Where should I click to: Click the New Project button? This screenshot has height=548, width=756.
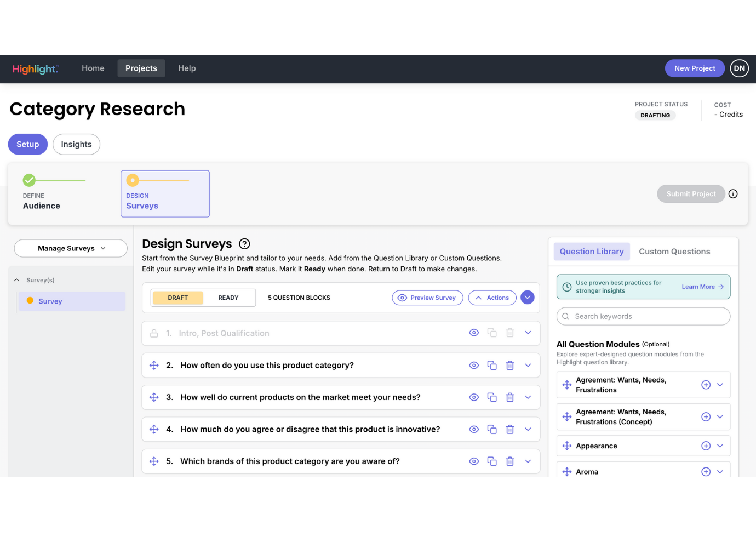pos(694,68)
